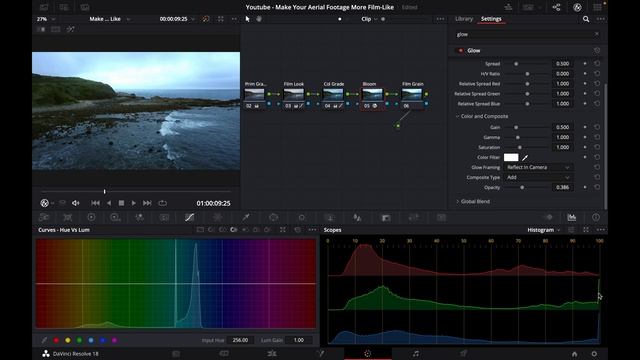
Task: Toggle keyframe for Gamma parameter
Action: click(585, 137)
